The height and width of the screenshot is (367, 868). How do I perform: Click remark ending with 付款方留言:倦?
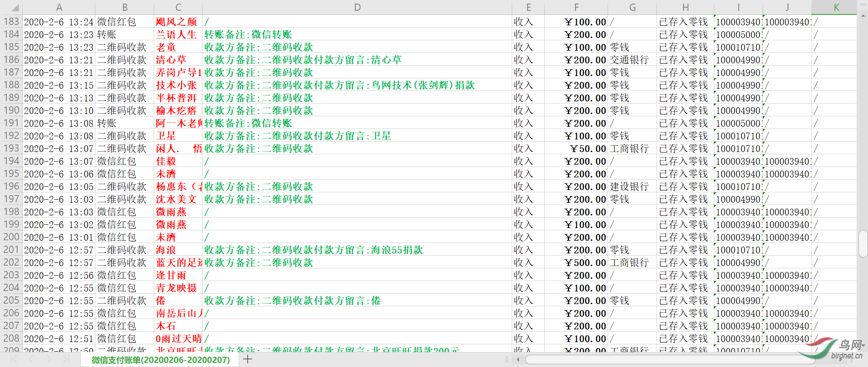point(357,300)
